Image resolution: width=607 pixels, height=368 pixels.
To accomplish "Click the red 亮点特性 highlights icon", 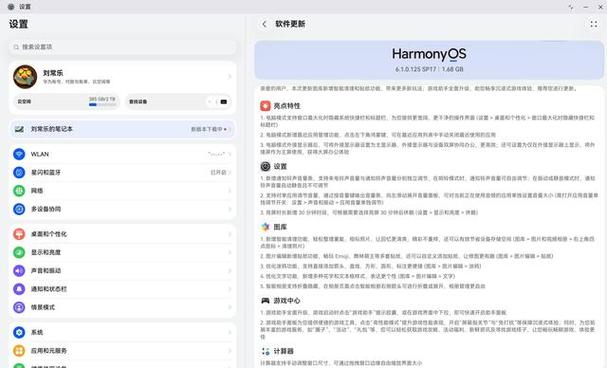I will [265, 106].
